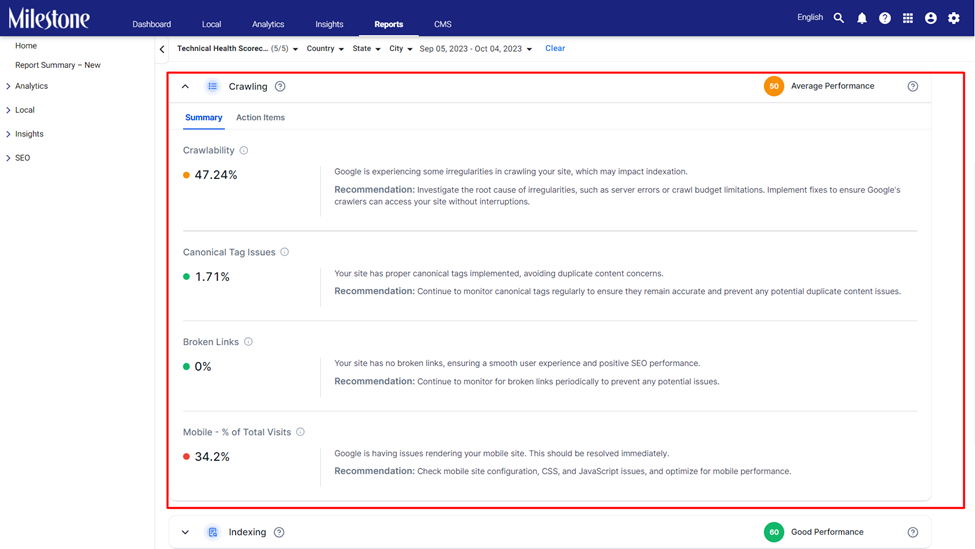Clear the applied filters
The image size is (975, 549).
click(555, 48)
